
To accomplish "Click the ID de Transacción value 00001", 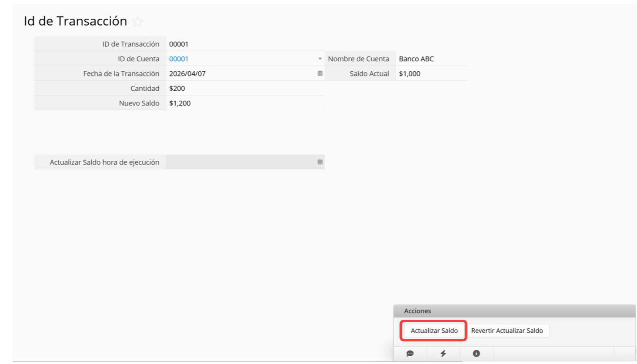I will pyautogui.click(x=179, y=44).
